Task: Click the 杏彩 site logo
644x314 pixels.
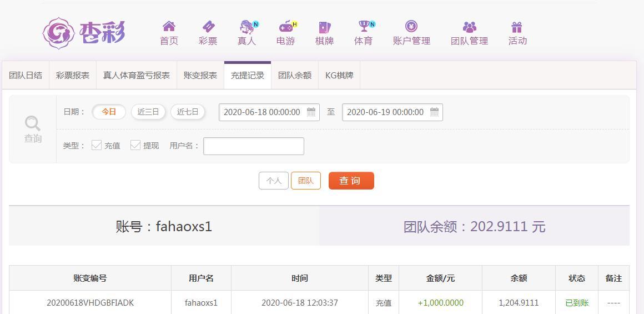Action: (84, 33)
